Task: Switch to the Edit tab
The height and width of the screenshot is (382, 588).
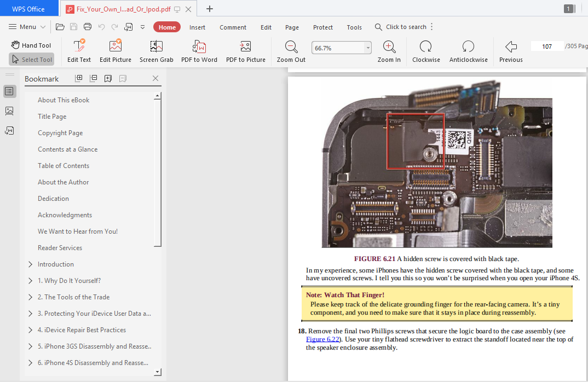Action: (x=266, y=27)
